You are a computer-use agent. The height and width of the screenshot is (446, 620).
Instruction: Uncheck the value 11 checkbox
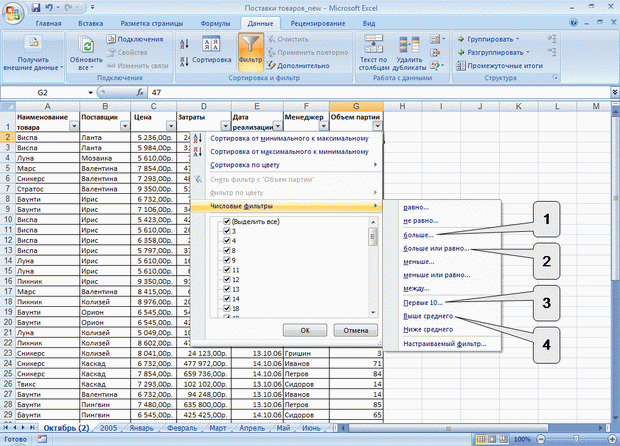[227, 270]
